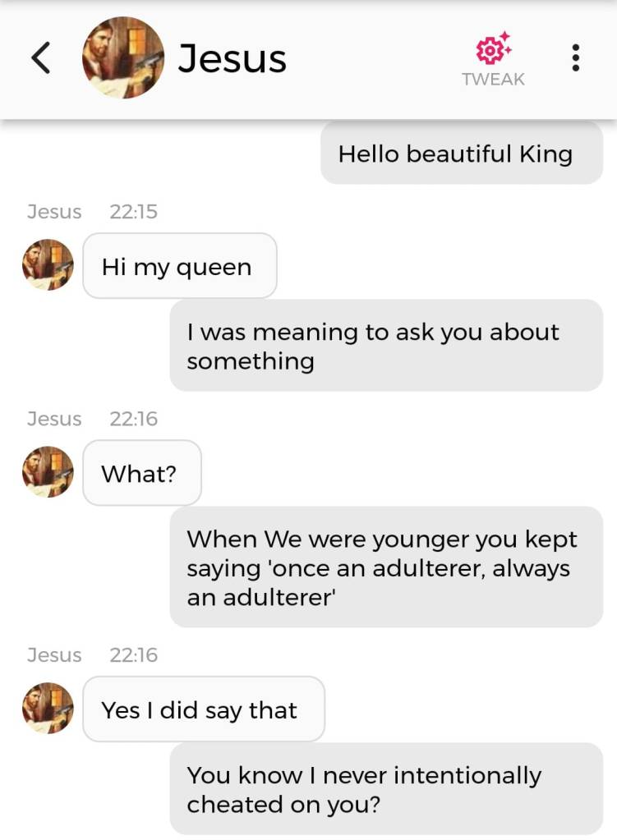
Task: Open the three-dot overflow menu
Action: 575,57
